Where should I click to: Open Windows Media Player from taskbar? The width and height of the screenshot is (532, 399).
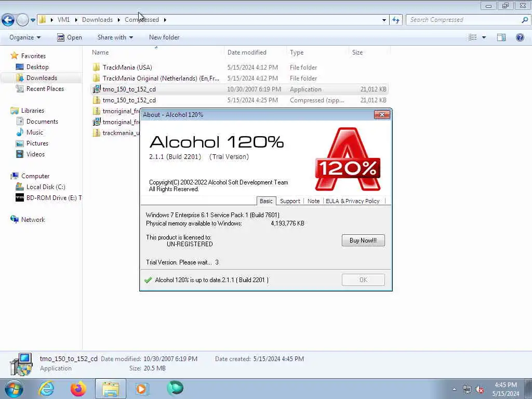pos(141,389)
